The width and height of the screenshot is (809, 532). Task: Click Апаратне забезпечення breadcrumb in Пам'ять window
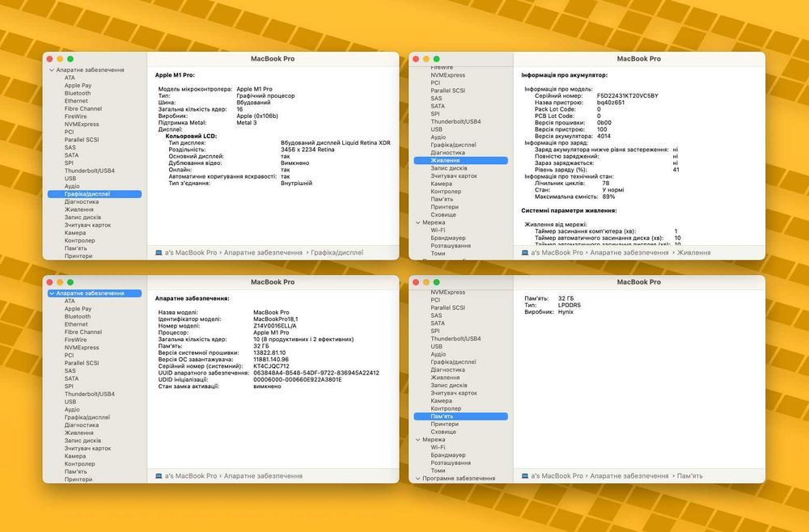click(629, 476)
